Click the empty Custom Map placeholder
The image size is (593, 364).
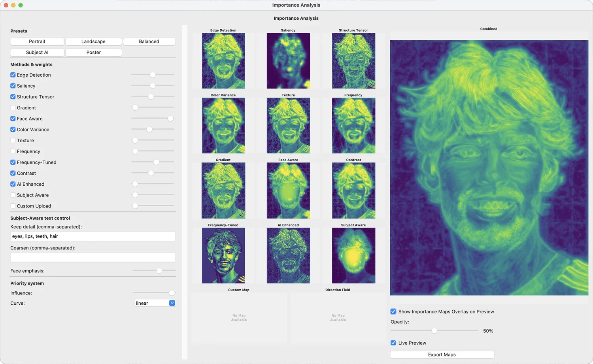click(x=239, y=318)
